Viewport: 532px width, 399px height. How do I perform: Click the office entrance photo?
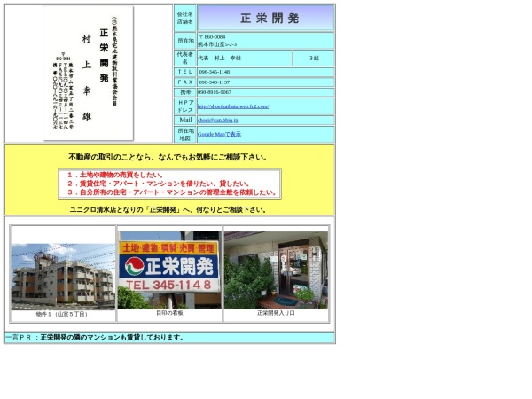pos(276,270)
